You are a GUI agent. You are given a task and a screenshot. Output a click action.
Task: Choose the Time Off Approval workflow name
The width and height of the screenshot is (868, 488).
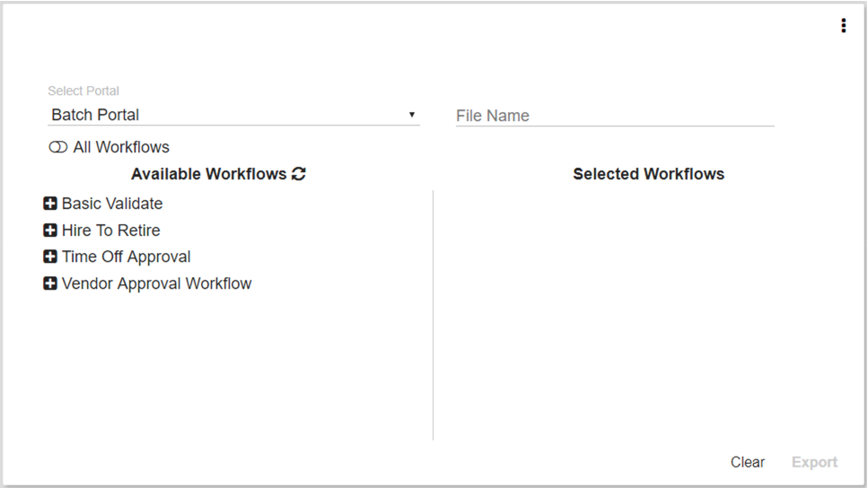[x=126, y=257]
